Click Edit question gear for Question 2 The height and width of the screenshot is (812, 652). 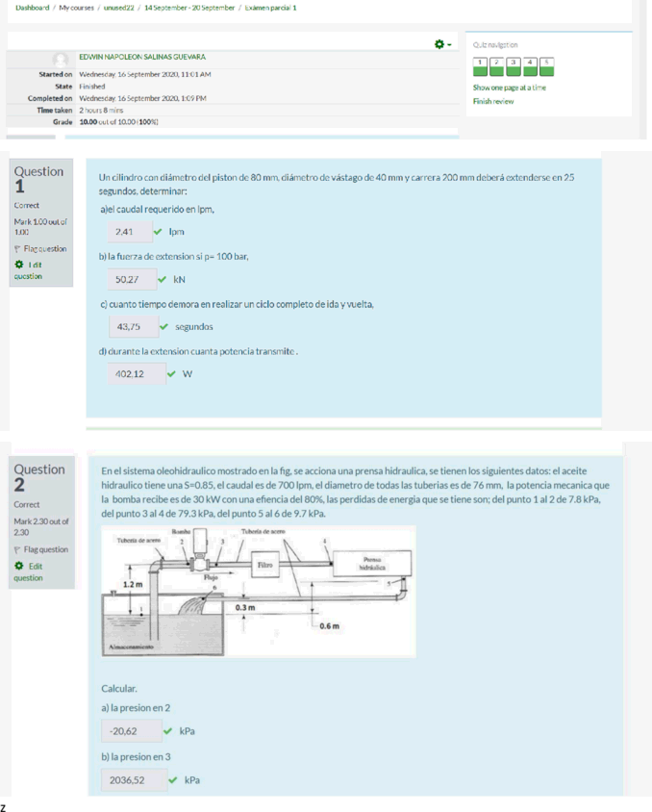click(29, 571)
